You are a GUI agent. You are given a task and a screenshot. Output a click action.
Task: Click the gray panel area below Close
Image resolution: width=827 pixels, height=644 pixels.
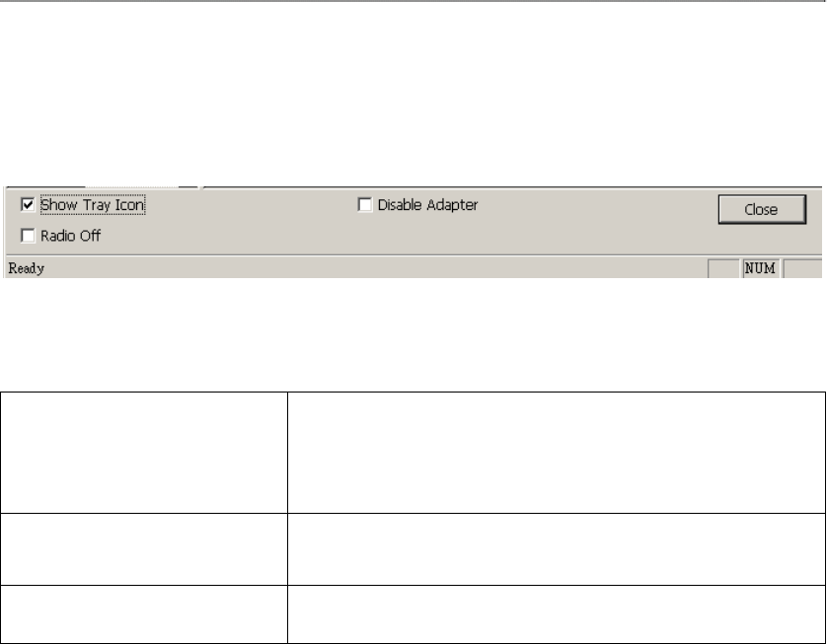(x=762, y=241)
